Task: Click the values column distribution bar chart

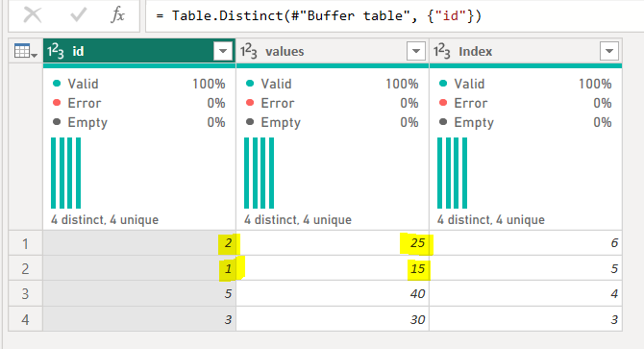Action: (259, 173)
